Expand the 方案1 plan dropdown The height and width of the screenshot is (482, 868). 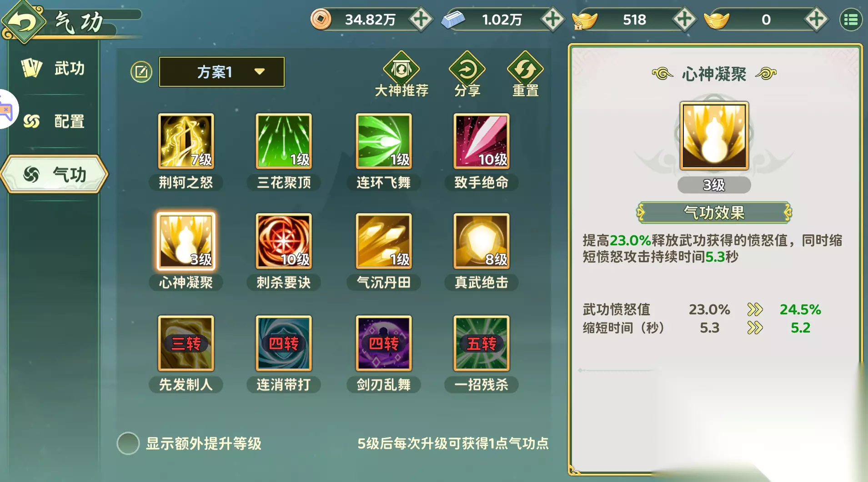click(x=222, y=72)
